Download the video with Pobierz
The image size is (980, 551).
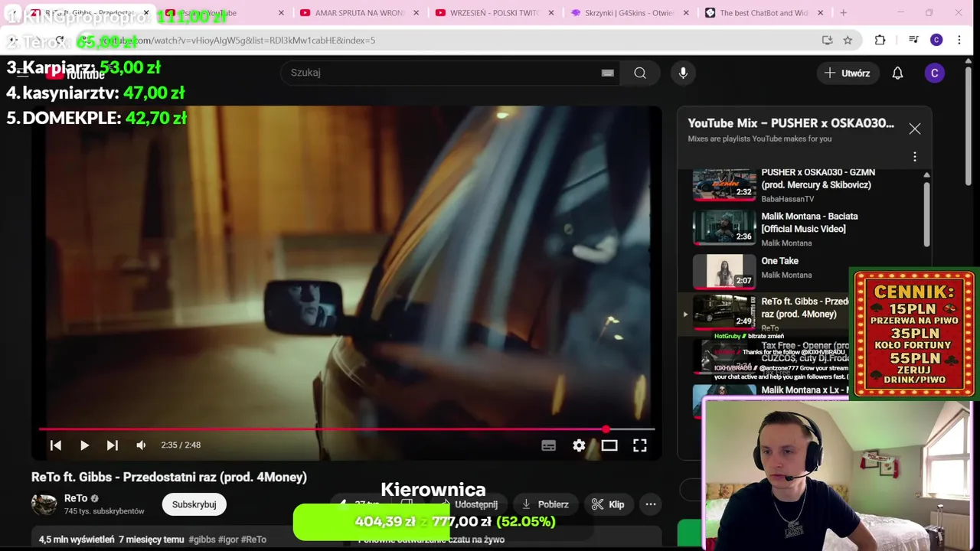pos(544,504)
